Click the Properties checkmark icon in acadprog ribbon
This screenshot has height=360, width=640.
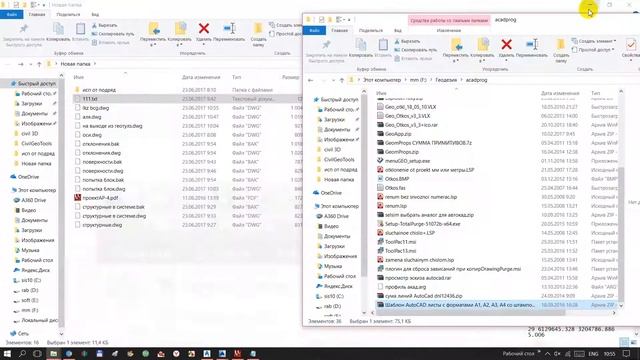(x=631, y=45)
